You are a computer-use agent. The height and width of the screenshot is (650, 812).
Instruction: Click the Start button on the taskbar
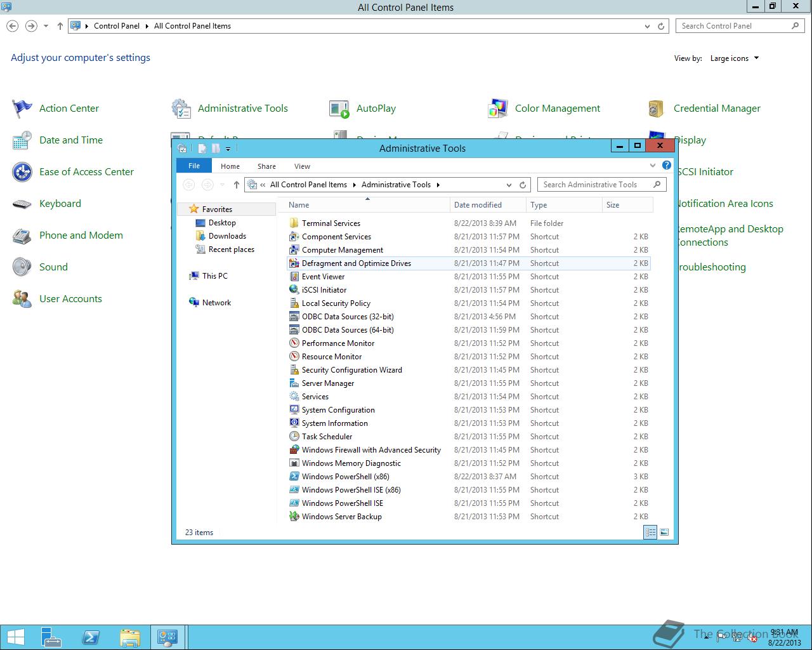click(15, 637)
